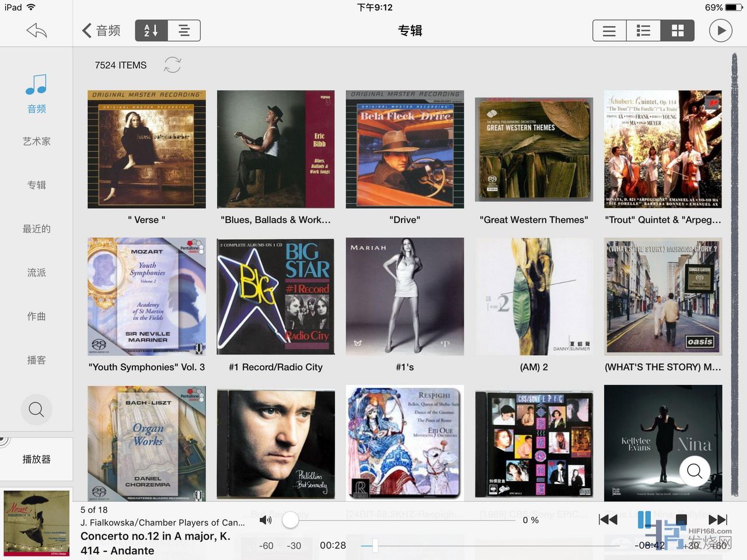Image resolution: width=747 pixels, height=560 pixels.
Task: Click the refresh library icon
Action: (172, 65)
